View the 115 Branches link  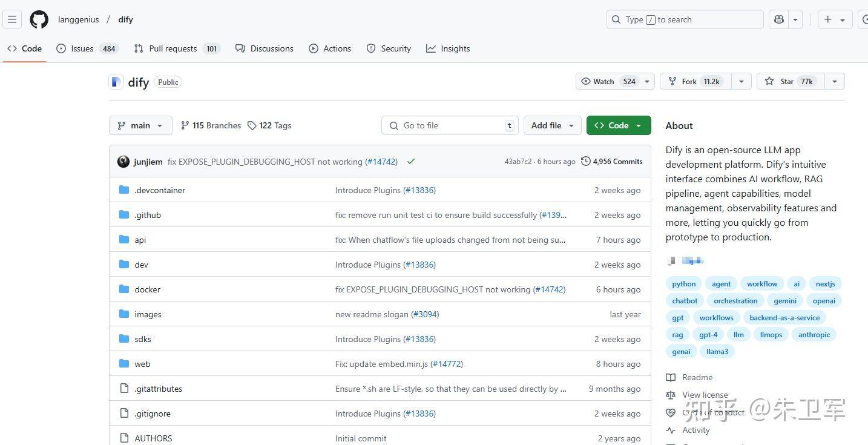click(x=211, y=125)
